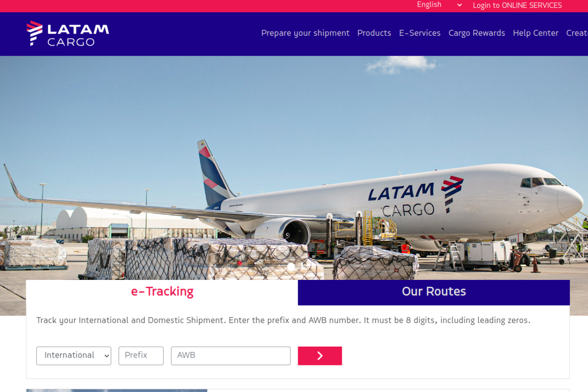Open the Prepare your shipment menu

click(305, 33)
